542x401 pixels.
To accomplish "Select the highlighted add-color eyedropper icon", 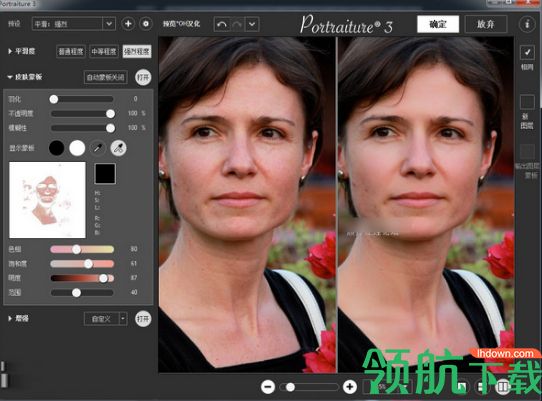I will pos(118,148).
